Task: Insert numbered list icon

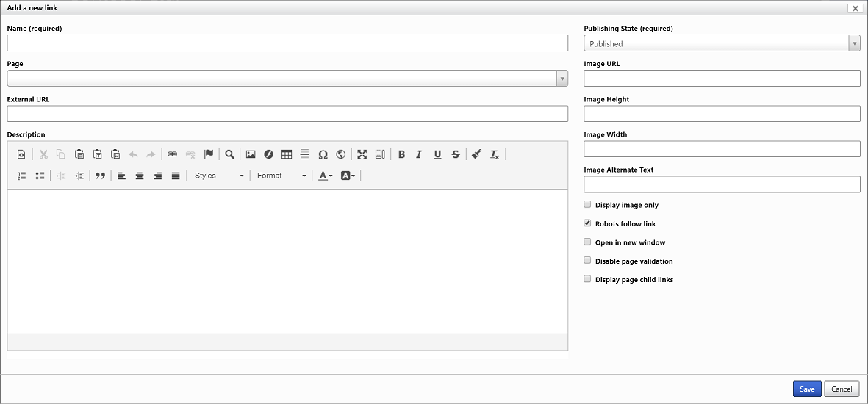Action: [22, 176]
